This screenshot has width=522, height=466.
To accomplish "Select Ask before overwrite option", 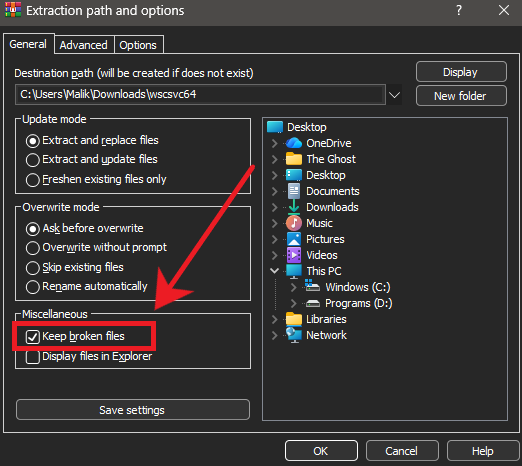I will pos(85,228).
